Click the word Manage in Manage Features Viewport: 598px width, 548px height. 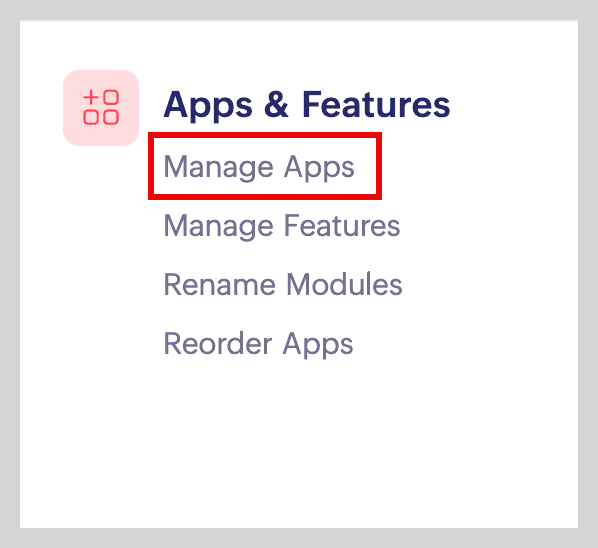coord(218,226)
